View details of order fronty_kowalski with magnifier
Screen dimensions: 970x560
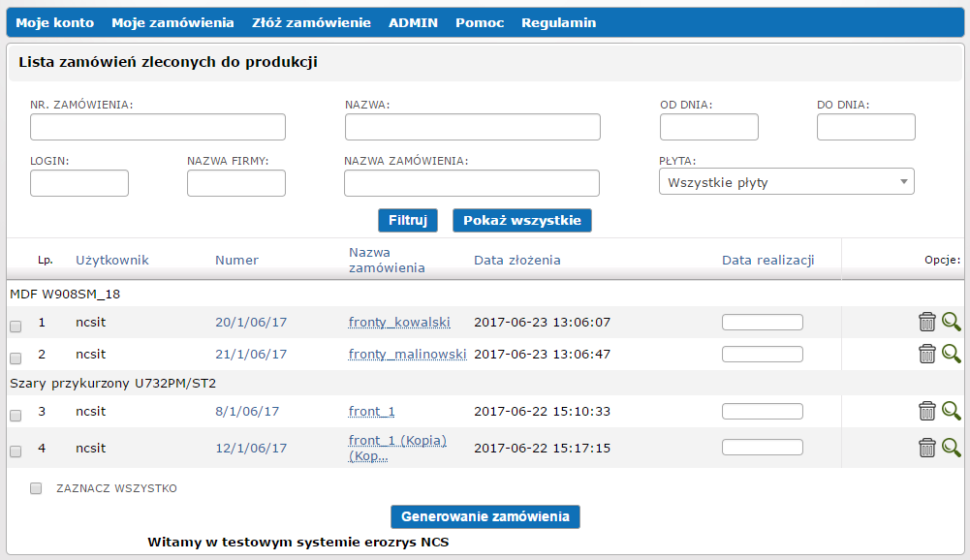[x=951, y=323]
